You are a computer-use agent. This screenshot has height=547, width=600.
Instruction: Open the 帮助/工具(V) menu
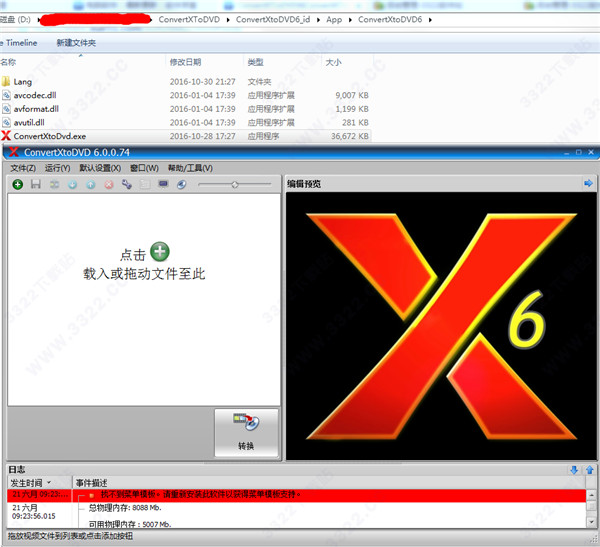[190, 168]
